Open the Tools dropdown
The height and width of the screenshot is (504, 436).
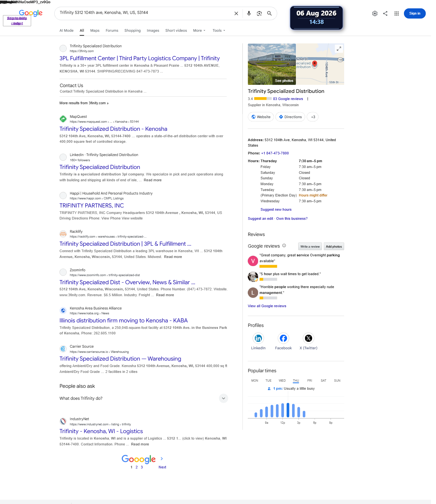click(219, 30)
